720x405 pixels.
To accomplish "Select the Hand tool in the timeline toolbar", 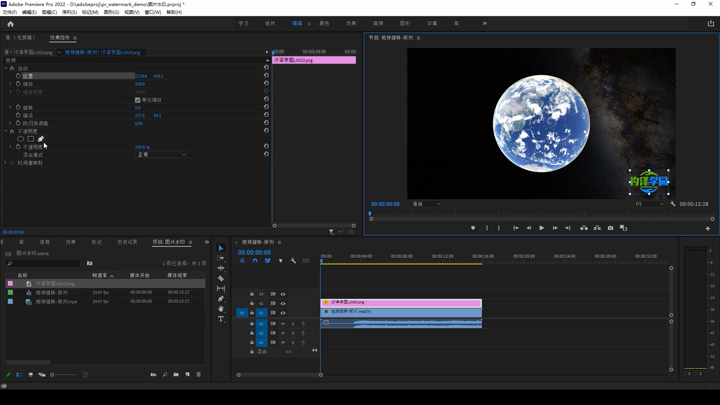I will coord(221,309).
